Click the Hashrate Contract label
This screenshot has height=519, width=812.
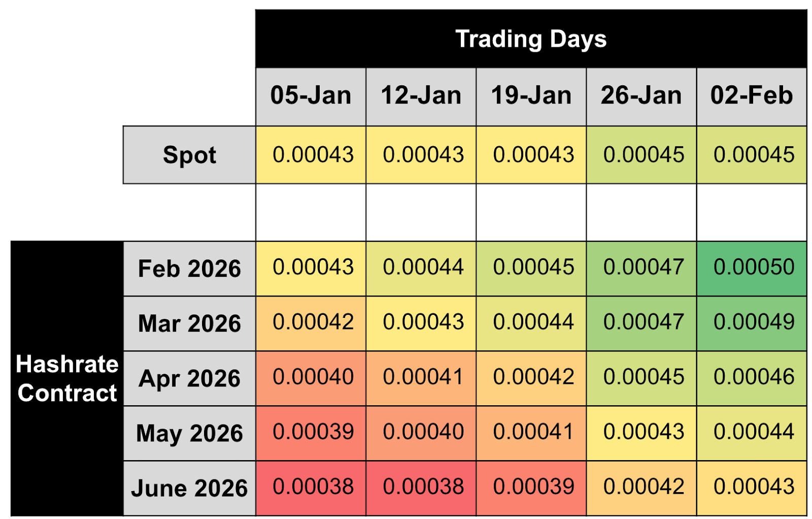(x=67, y=378)
